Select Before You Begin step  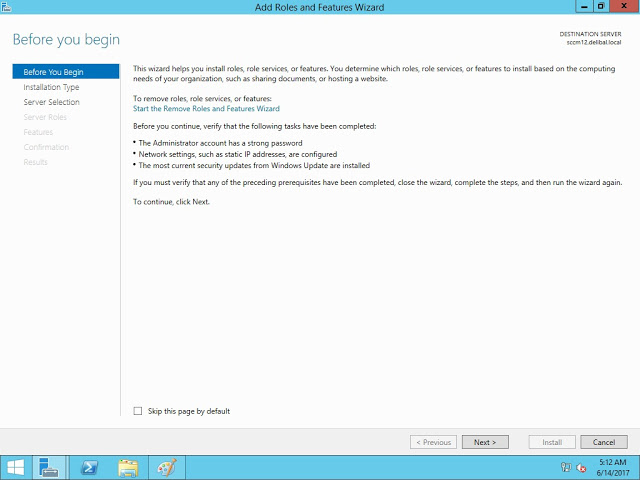(x=54, y=72)
